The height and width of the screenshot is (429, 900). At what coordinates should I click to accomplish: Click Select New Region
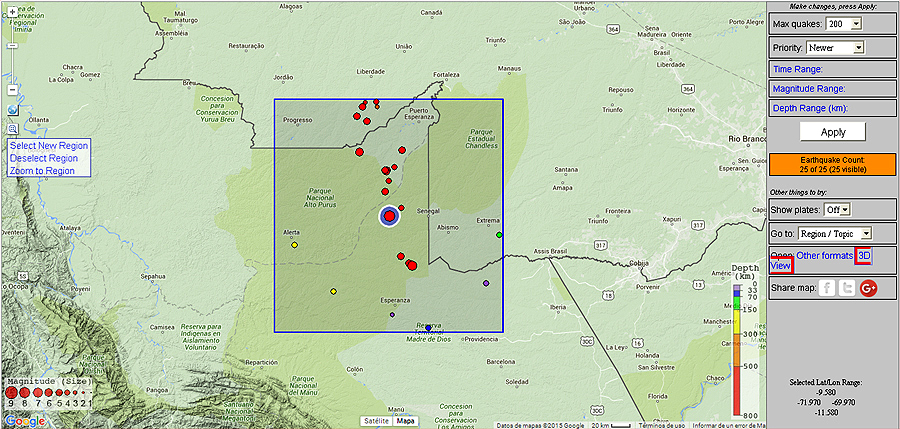point(49,145)
